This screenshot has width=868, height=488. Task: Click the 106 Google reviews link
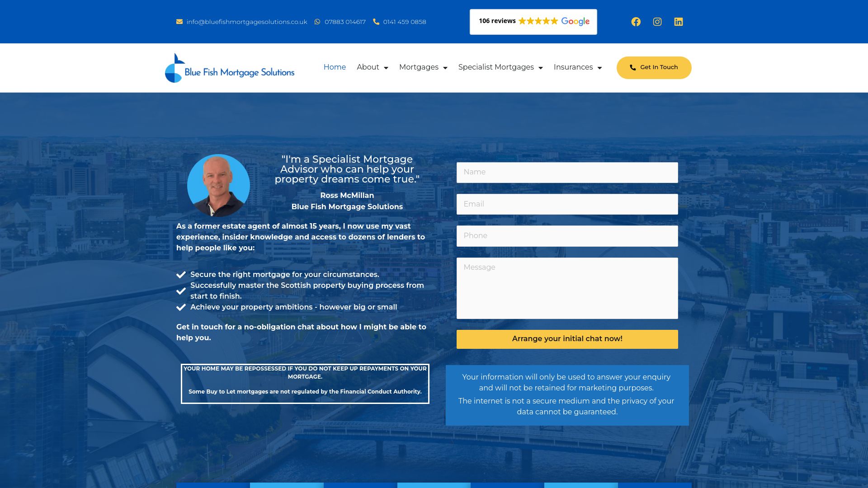[533, 21]
